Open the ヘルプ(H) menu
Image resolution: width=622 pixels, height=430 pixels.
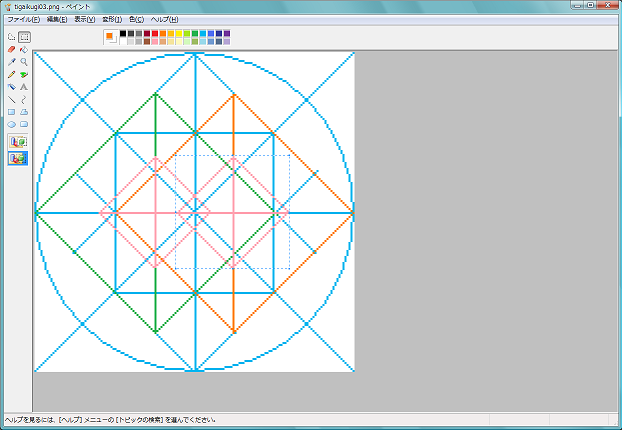164,19
